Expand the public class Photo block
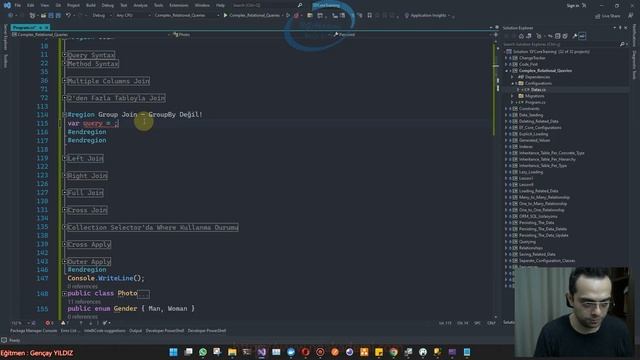 [64, 293]
